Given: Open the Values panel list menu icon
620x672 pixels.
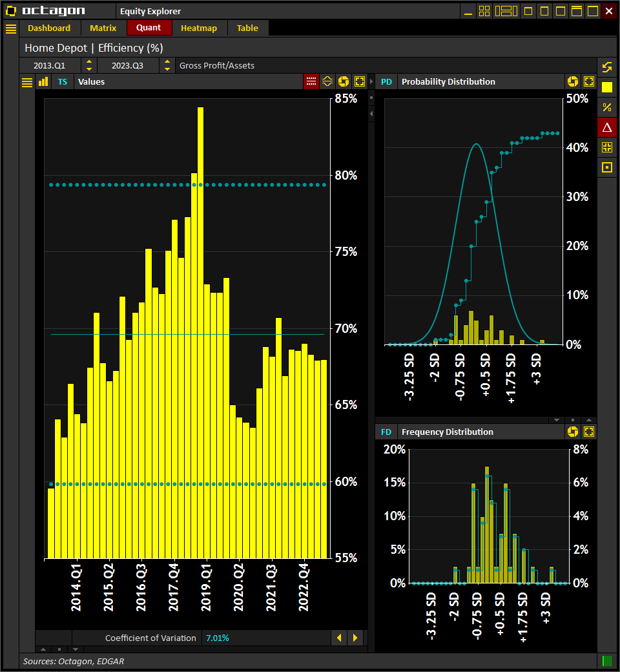Looking at the screenshot, I should click(x=27, y=82).
